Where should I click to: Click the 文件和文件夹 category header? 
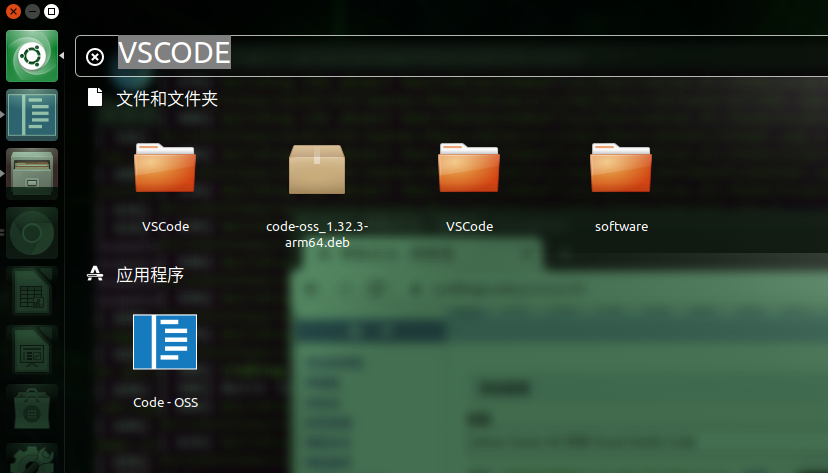click(167, 99)
